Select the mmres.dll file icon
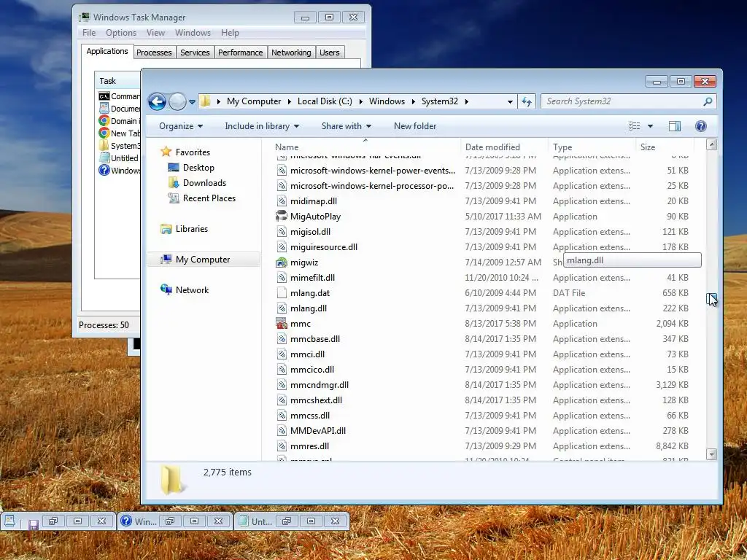The width and height of the screenshot is (747, 560). [x=282, y=446]
